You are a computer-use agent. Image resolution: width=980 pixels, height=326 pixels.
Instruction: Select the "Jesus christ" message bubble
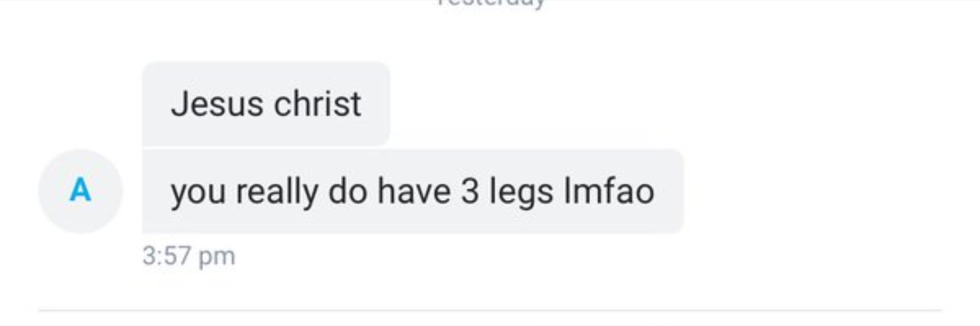pyautogui.click(x=266, y=103)
